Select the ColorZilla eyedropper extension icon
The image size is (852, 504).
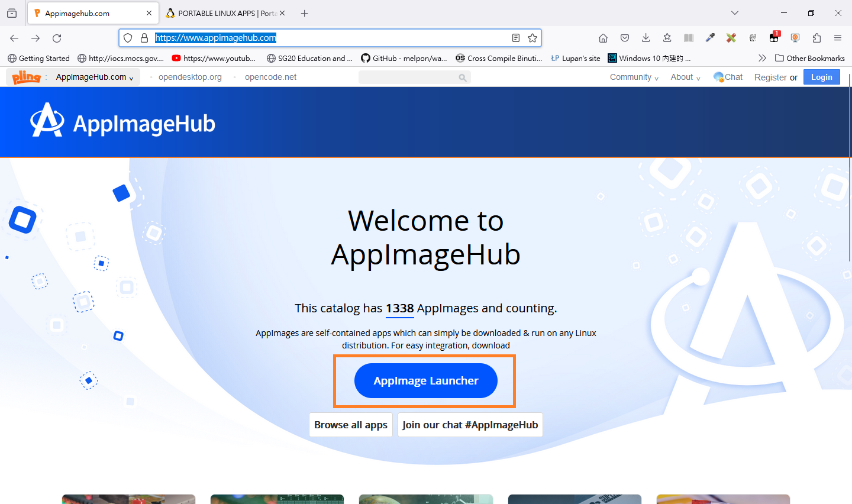710,38
